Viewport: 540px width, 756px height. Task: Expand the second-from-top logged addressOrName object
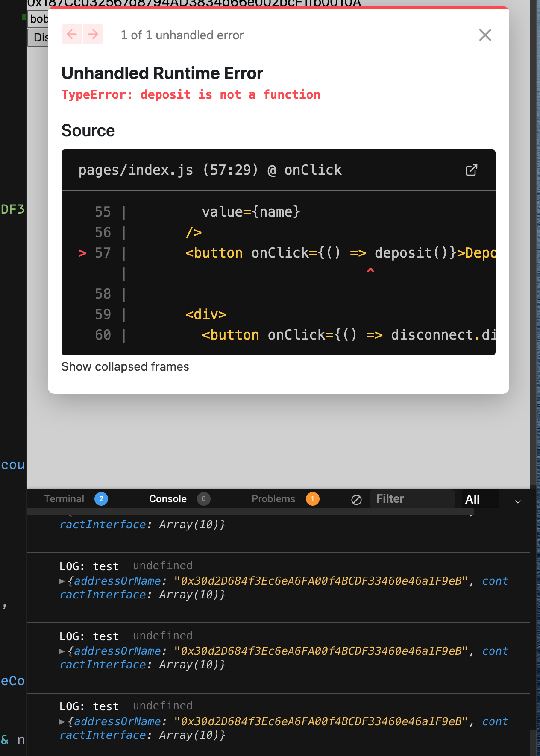(x=62, y=581)
